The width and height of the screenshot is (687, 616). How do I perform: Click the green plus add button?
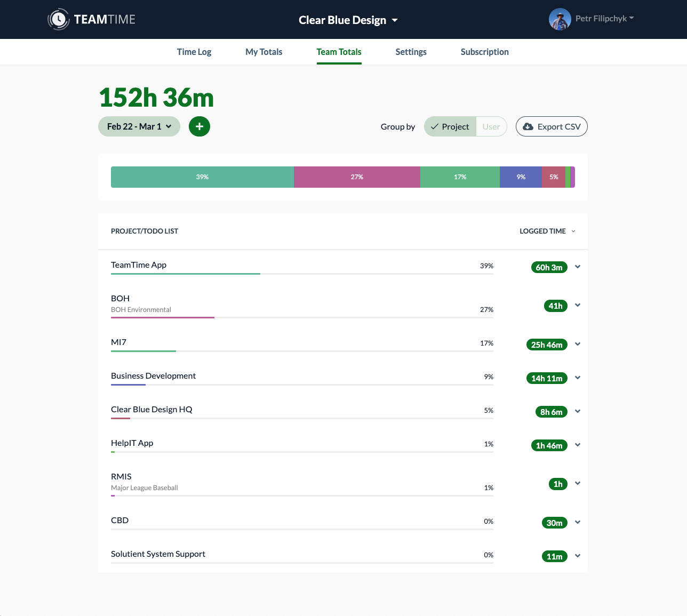tap(199, 126)
